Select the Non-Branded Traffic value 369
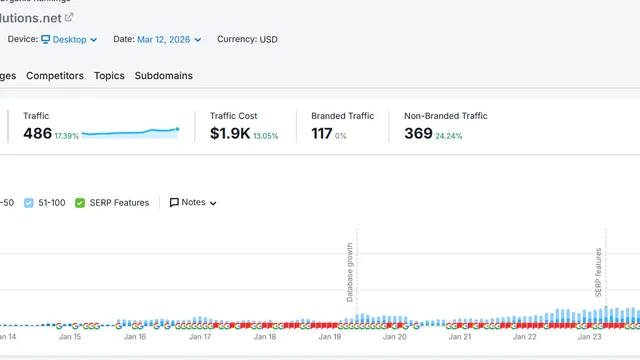The height and width of the screenshot is (360, 640). 418,133
